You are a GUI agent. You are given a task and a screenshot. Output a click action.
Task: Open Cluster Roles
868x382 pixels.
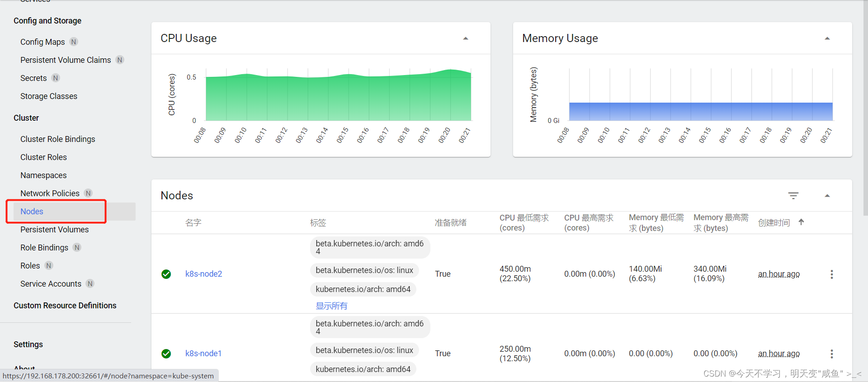tap(43, 157)
